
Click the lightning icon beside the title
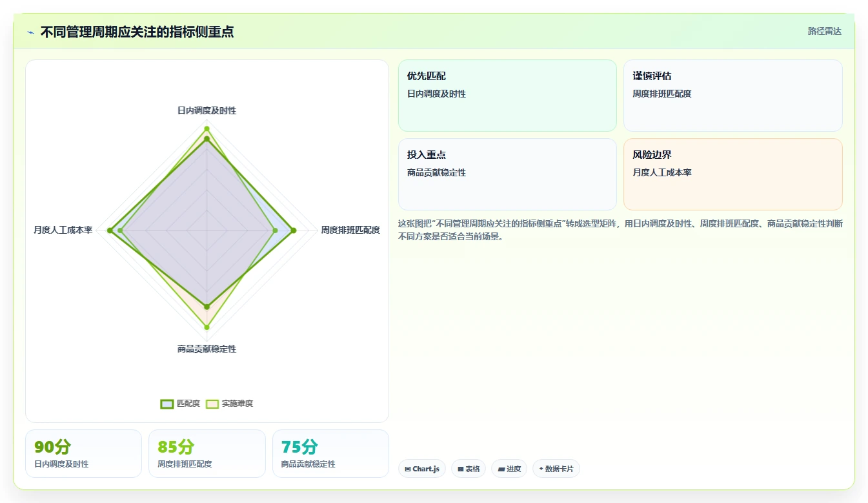pyautogui.click(x=31, y=32)
